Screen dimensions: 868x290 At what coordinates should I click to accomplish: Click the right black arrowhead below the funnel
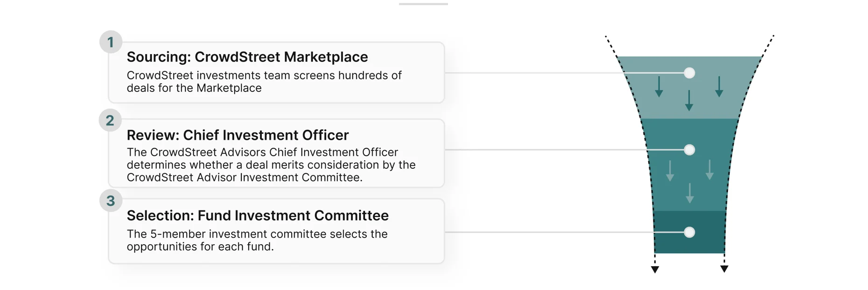tap(724, 269)
